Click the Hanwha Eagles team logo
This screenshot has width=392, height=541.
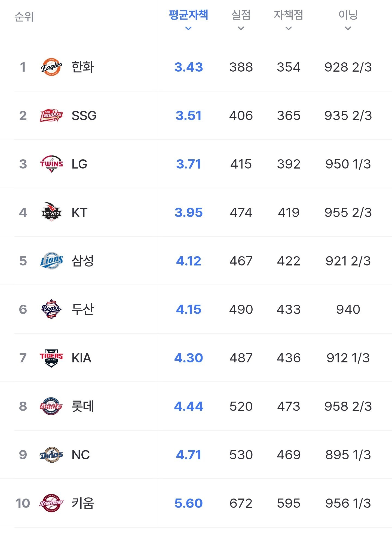coord(51,67)
